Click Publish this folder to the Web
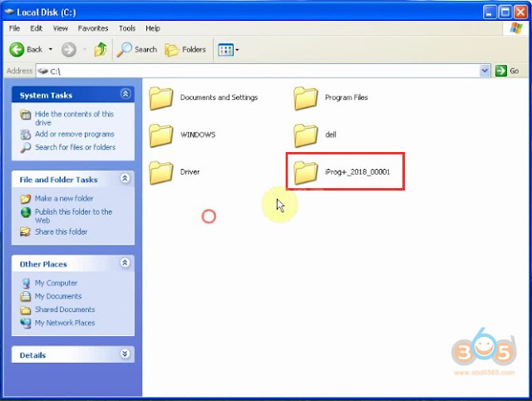Screen dimensions: 532x401 [x=73, y=216]
